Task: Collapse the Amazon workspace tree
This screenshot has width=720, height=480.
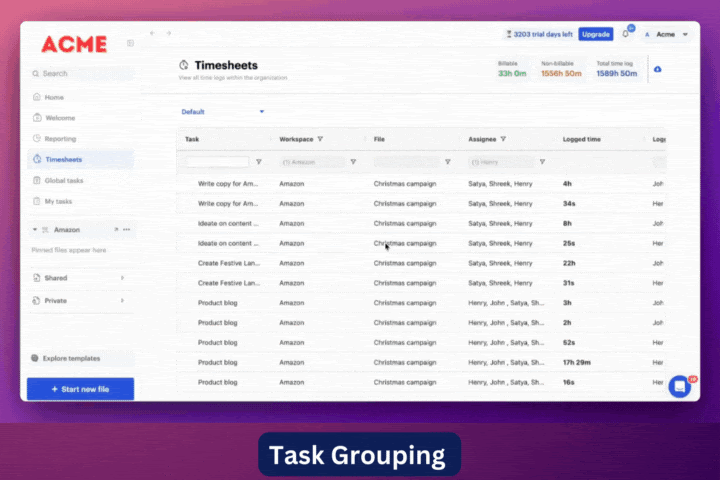Action: point(35,230)
